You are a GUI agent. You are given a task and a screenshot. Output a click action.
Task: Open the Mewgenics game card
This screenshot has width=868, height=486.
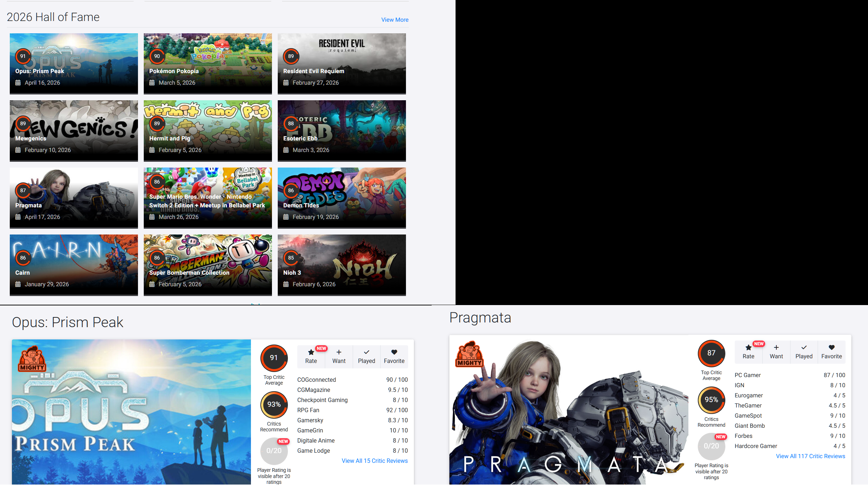pos(74,130)
